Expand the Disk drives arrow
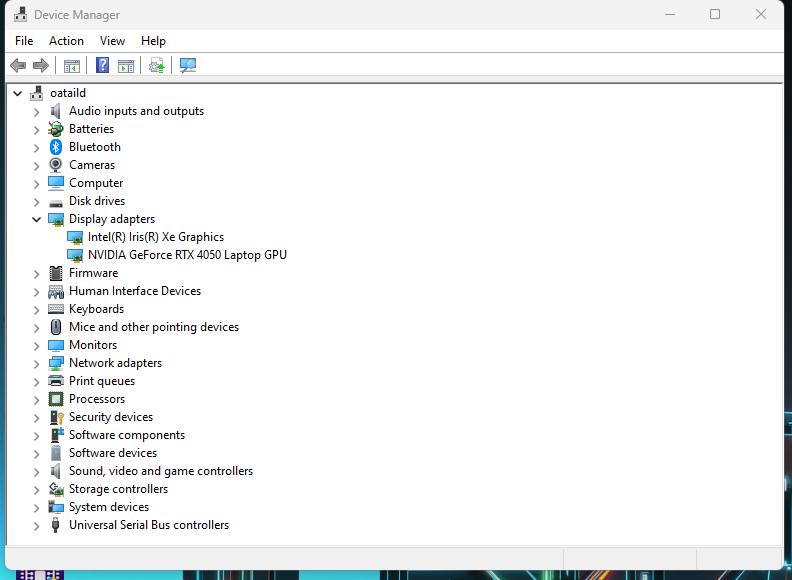Screen dimensions: 792x580 36,202
